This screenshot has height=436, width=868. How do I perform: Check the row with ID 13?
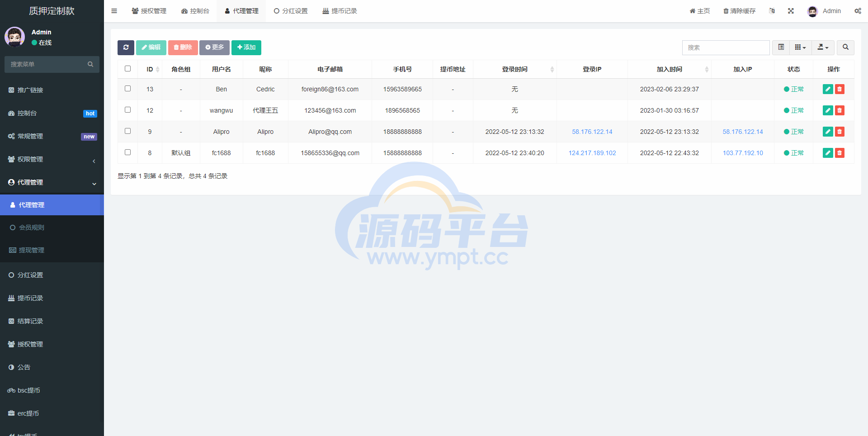127,89
